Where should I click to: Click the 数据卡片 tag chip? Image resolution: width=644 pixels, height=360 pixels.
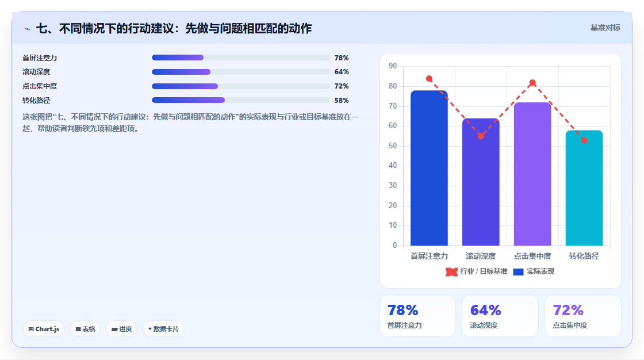pos(163,329)
